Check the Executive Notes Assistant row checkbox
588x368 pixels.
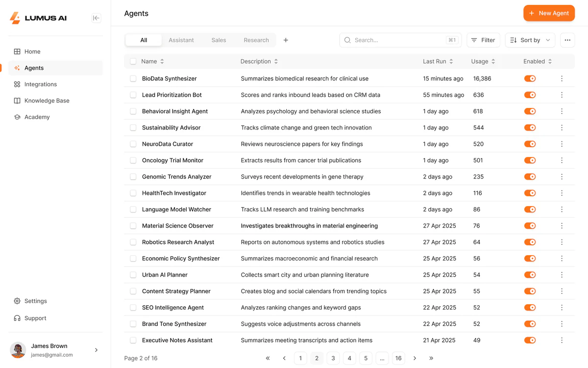click(133, 340)
